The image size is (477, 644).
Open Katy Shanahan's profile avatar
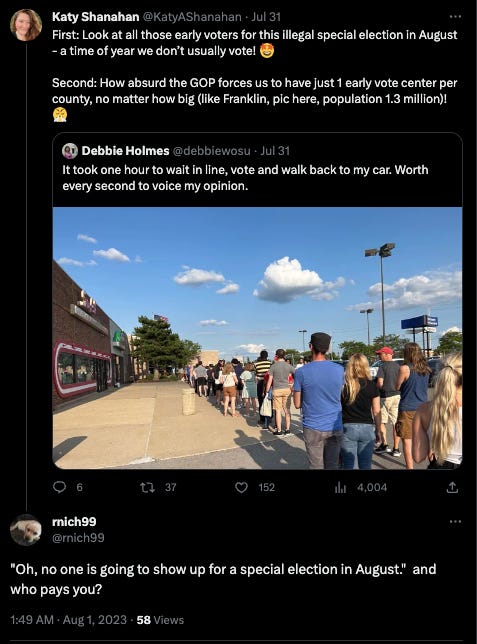click(x=26, y=25)
